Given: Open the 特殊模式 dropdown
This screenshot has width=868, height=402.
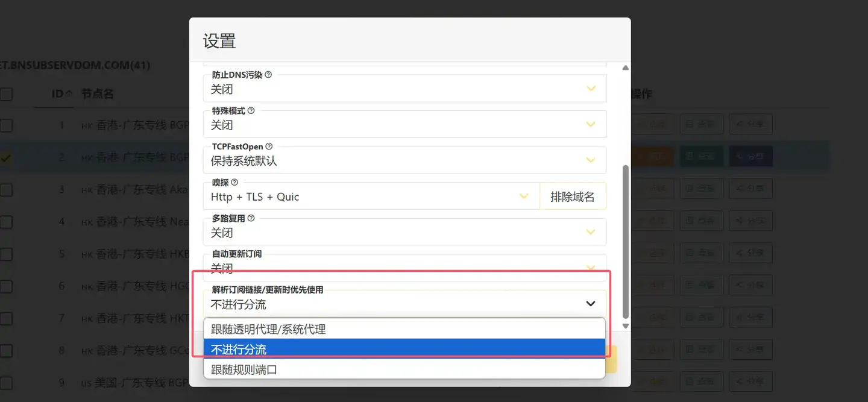Looking at the screenshot, I should click(x=404, y=124).
